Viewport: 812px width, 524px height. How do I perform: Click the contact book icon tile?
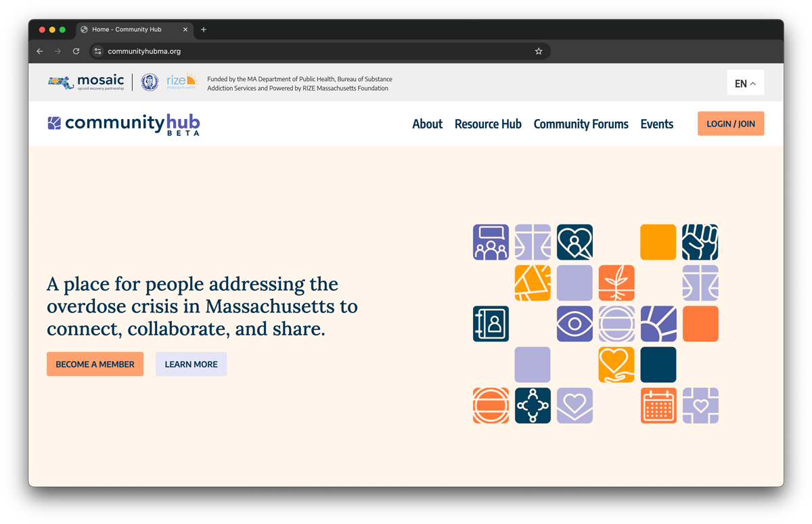coord(491,324)
